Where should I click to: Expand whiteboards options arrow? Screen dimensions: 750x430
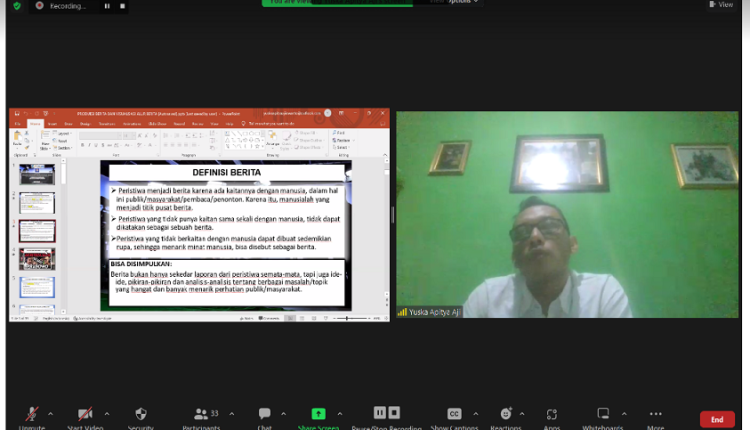click(x=624, y=414)
